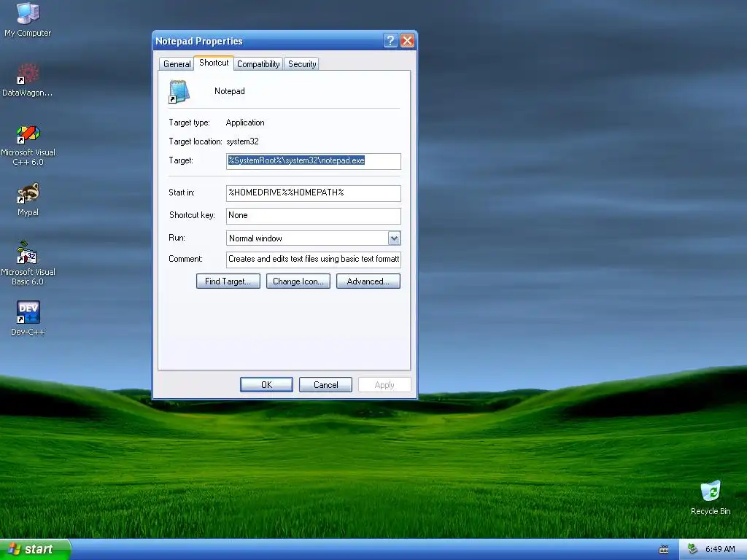This screenshot has width=747, height=560.
Task: Click the system tray network icon
Action: coord(692,549)
